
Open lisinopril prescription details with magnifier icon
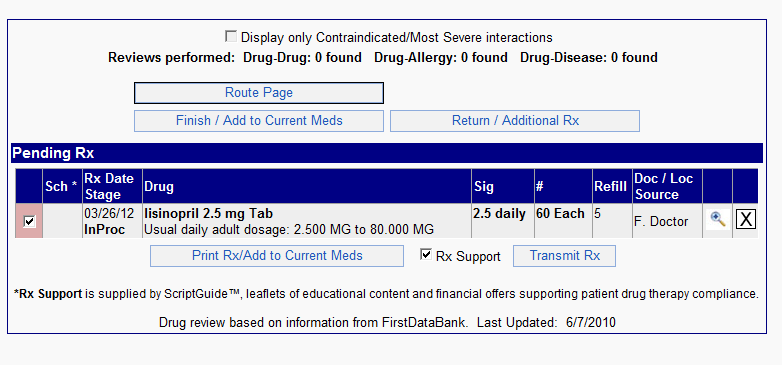point(718,219)
